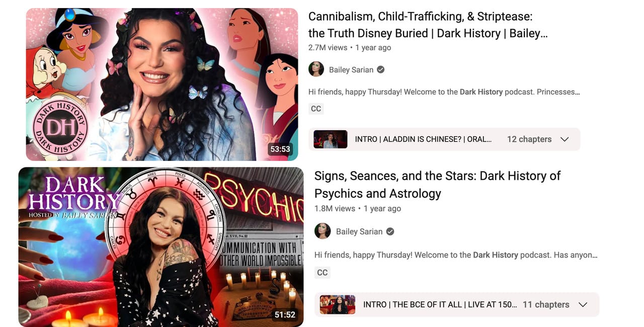Open Signs, Seances, and the Stars title
The image size is (644, 327).
[438, 185]
